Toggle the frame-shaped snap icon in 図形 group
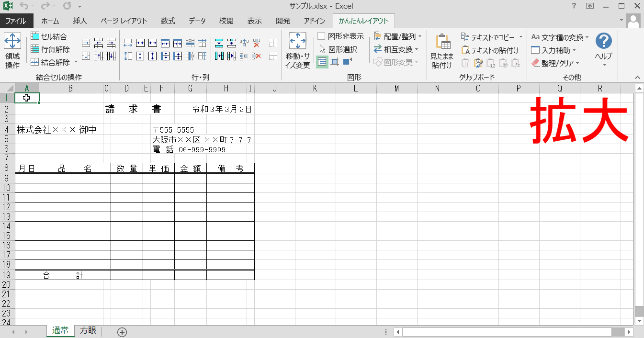Viewport: 644px width, 338px height. [335, 62]
